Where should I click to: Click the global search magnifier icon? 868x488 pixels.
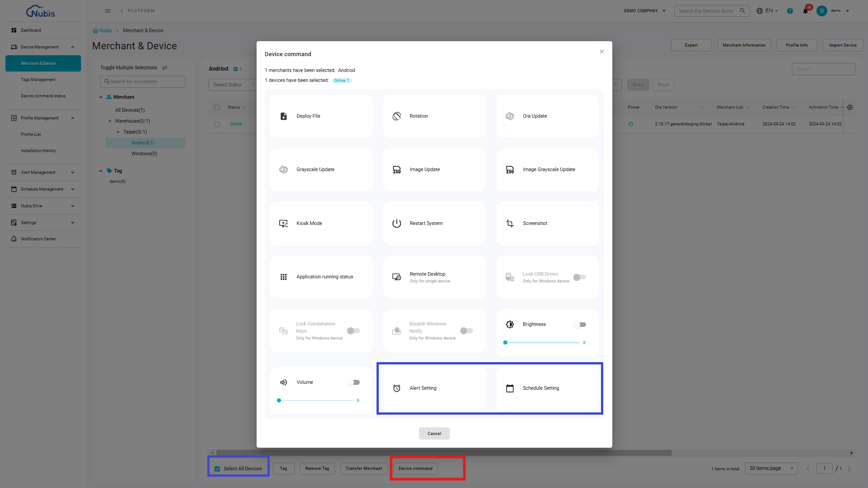742,11
